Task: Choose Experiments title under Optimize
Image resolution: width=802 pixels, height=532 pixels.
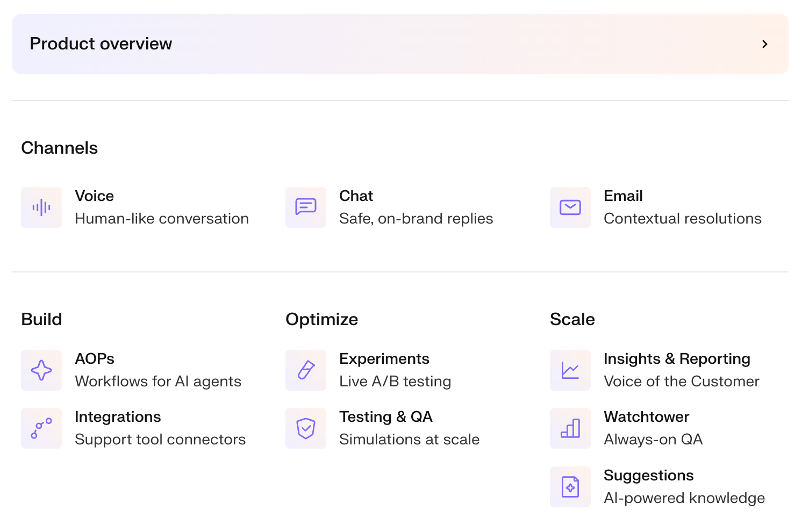Action: 384,359
